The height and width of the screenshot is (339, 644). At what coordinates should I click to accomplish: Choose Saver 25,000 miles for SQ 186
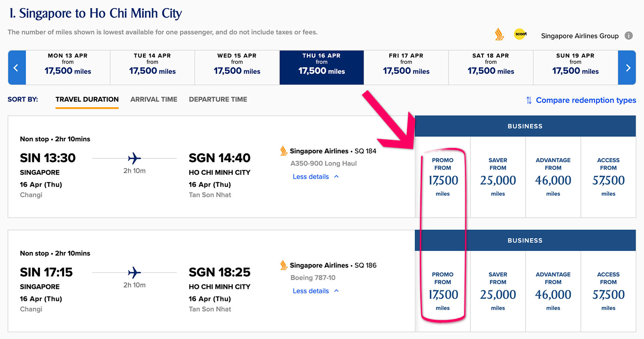coord(498,291)
